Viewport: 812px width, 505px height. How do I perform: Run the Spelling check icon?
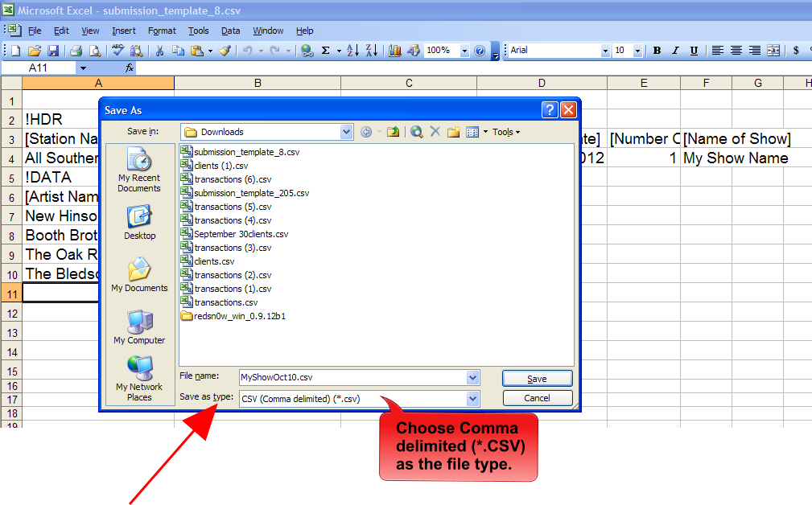pyautogui.click(x=118, y=50)
